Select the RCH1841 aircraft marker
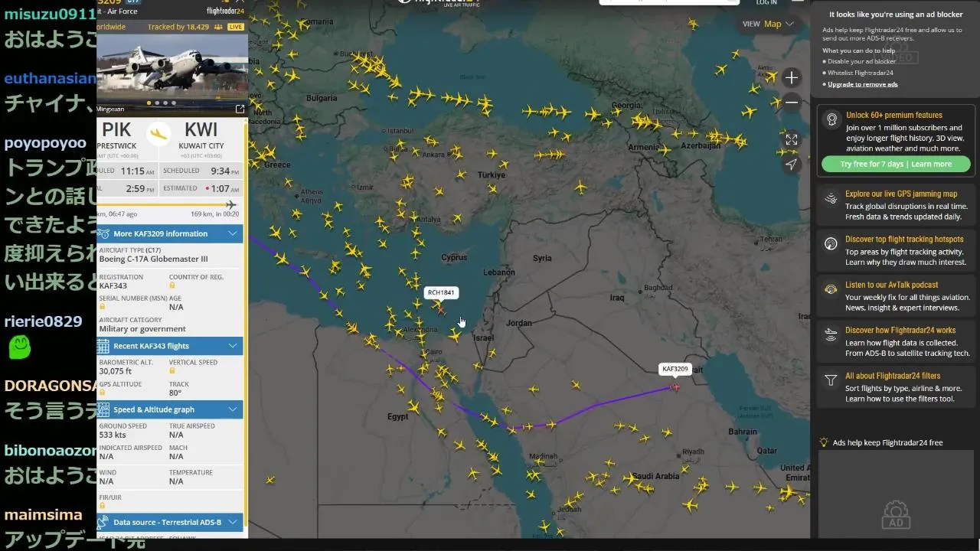Screen dimensions: 980x551 coord(440,310)
